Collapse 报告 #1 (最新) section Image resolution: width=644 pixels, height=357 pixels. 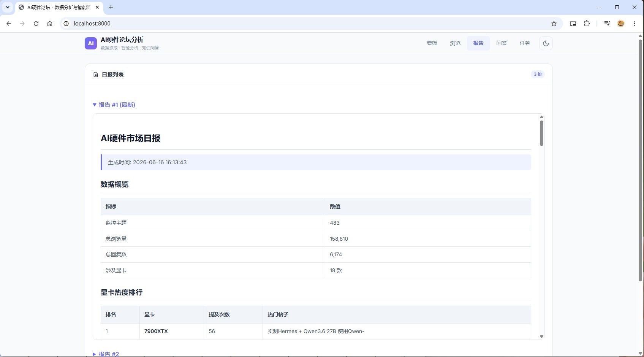pos(114,105)
